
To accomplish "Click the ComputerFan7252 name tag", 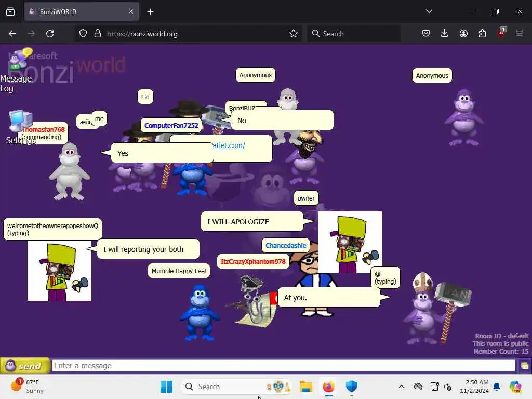I will [171, 125].
